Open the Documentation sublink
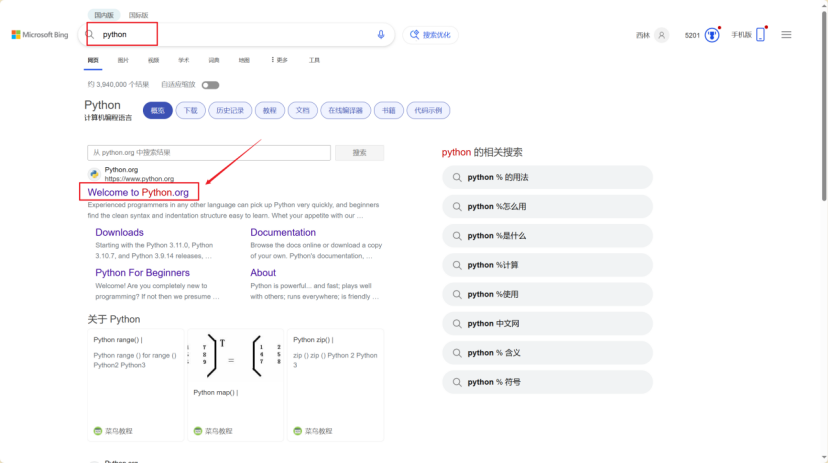829x463 pixels. click(x=283, y=233)
